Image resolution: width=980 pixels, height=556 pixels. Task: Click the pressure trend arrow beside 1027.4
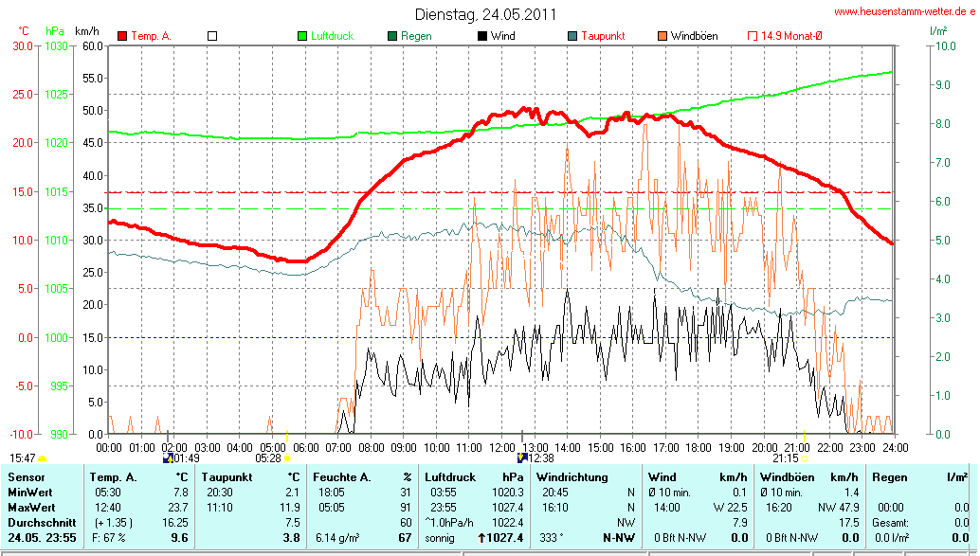pos(481,538)
